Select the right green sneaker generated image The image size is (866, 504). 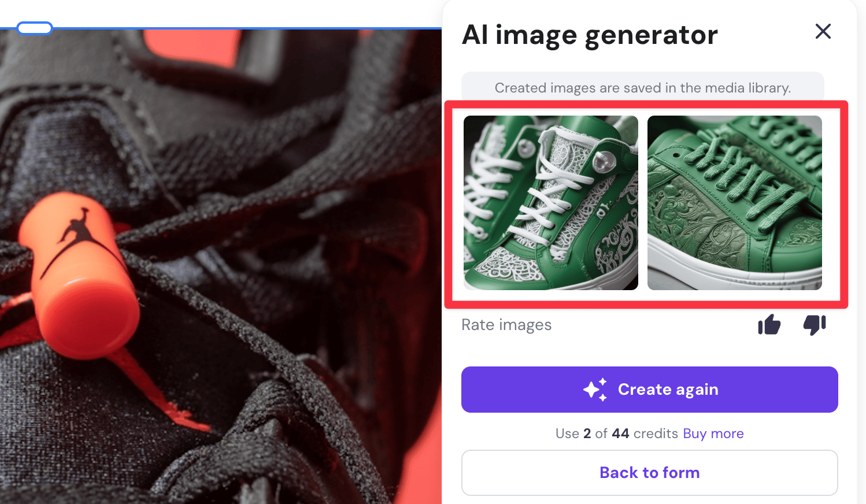tap(734, 203)
